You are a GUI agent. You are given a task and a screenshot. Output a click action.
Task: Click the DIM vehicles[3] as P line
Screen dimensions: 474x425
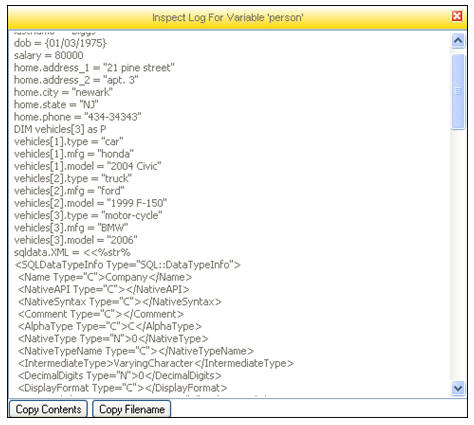point(60,129)
